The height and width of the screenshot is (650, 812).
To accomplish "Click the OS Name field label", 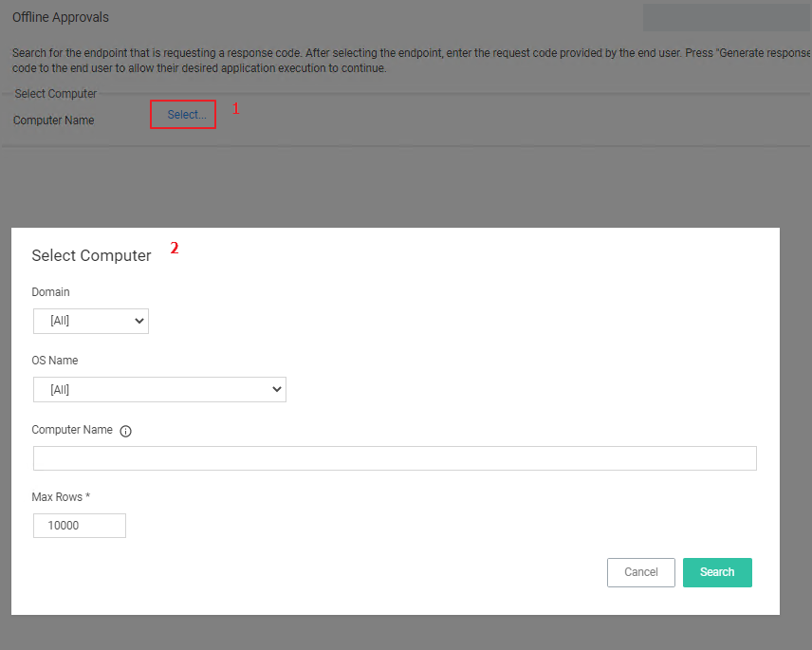I will [x=55, y=361].
